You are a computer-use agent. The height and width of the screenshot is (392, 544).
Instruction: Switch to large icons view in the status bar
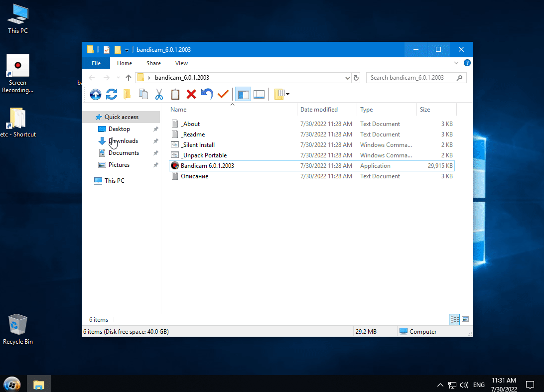(465, 319)
